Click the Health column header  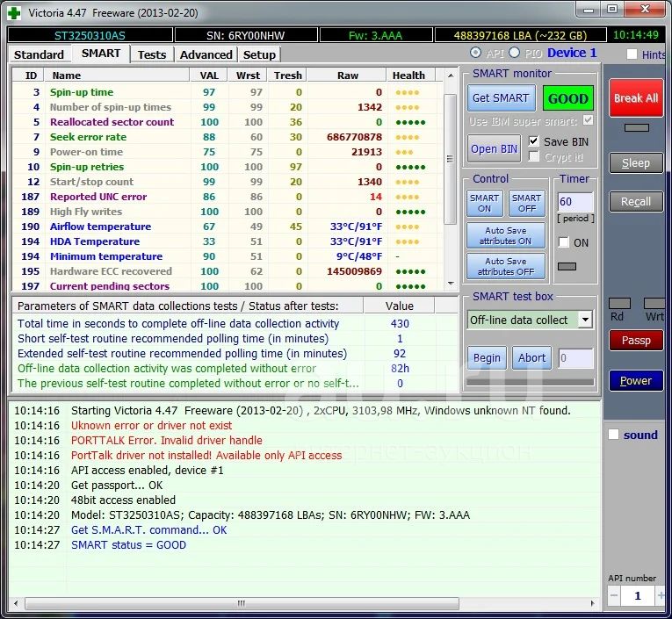411,76
